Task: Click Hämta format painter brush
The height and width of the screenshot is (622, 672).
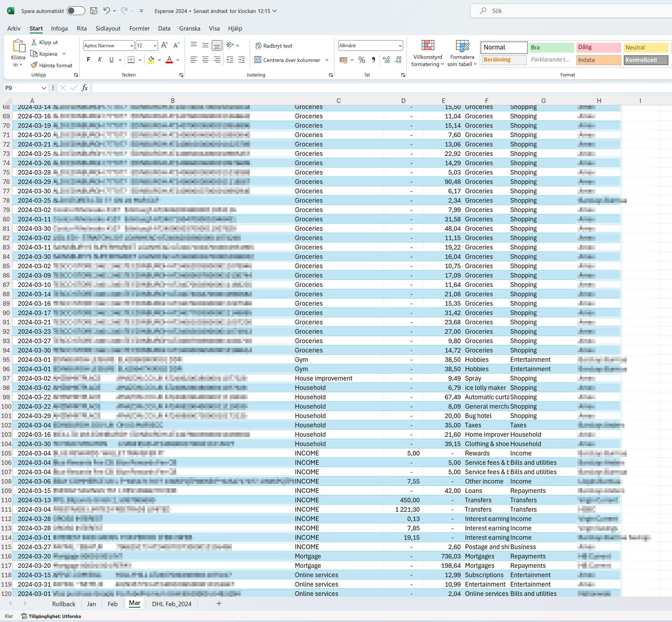Action: (51, 65)
